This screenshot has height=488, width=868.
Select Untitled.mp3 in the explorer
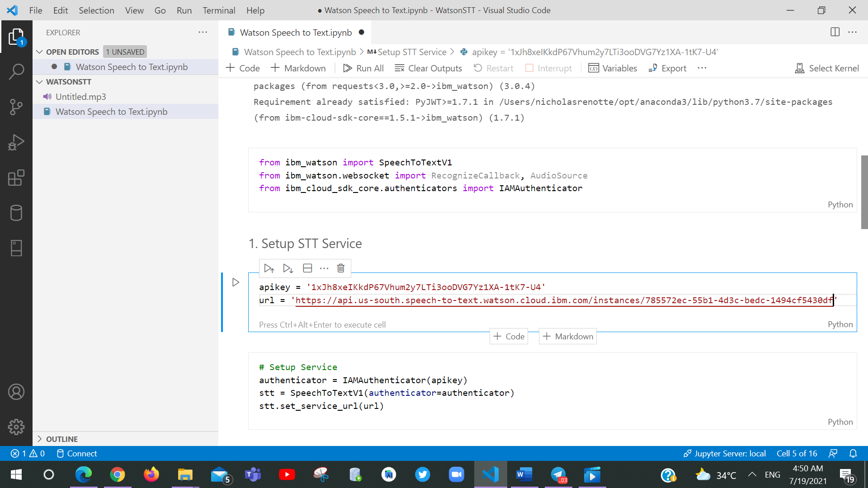click(x=81, y=96)
